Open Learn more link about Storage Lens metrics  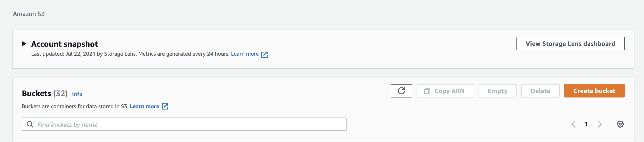244,54
